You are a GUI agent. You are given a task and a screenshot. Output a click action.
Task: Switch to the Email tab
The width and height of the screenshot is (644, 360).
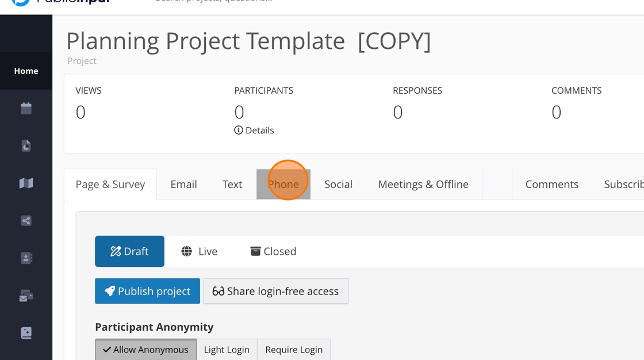[183, 184]
